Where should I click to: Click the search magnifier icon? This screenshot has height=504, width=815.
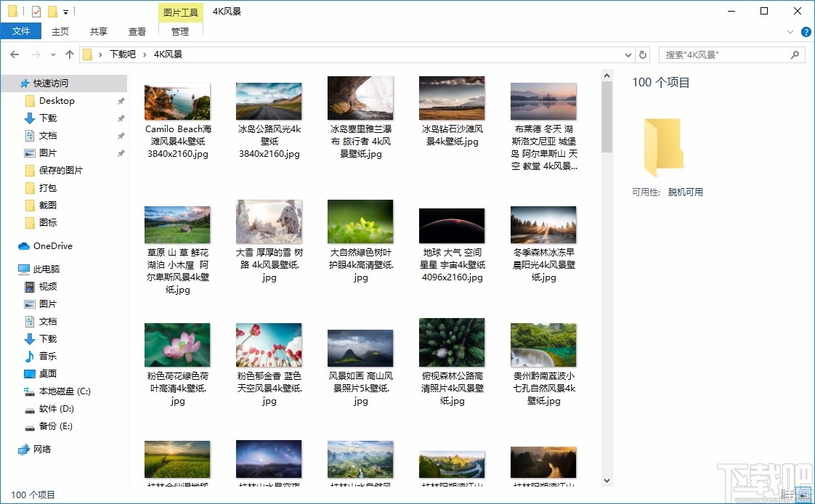coord(794,54)
